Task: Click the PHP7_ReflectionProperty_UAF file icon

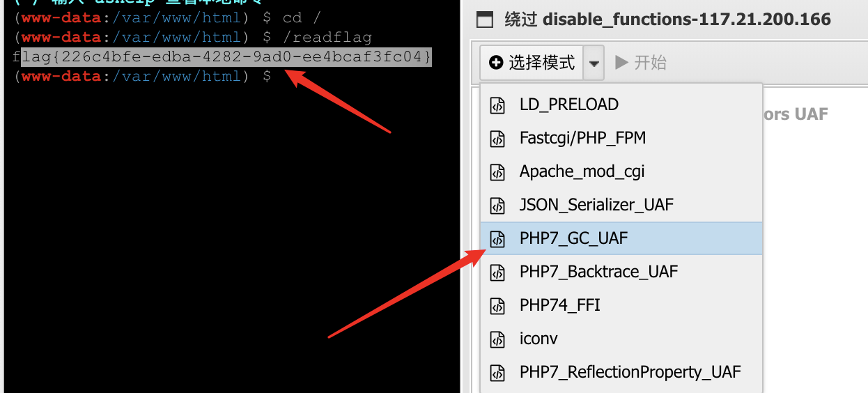Action: point(497,373)
